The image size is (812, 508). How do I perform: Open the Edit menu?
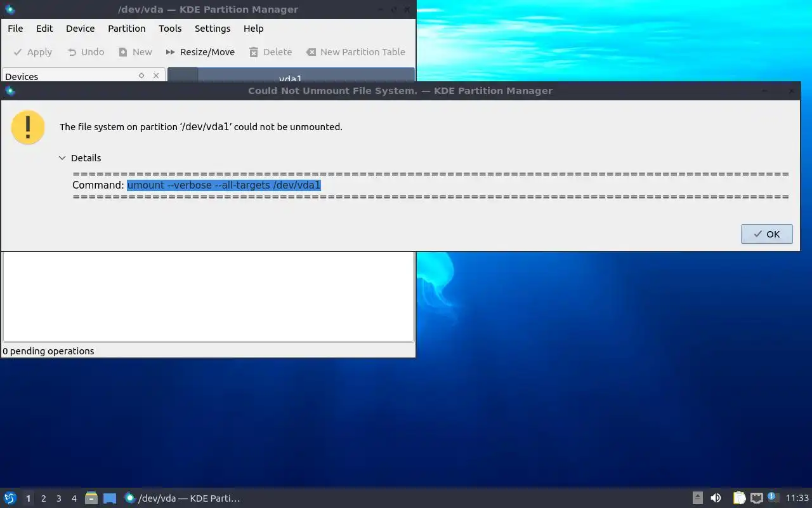44,29
